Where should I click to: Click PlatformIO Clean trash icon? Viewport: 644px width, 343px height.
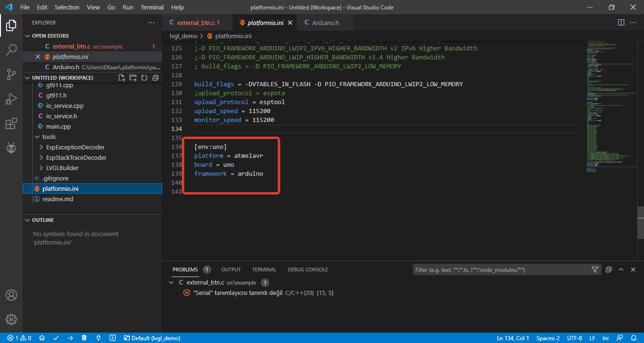click(x=84, y=338)
